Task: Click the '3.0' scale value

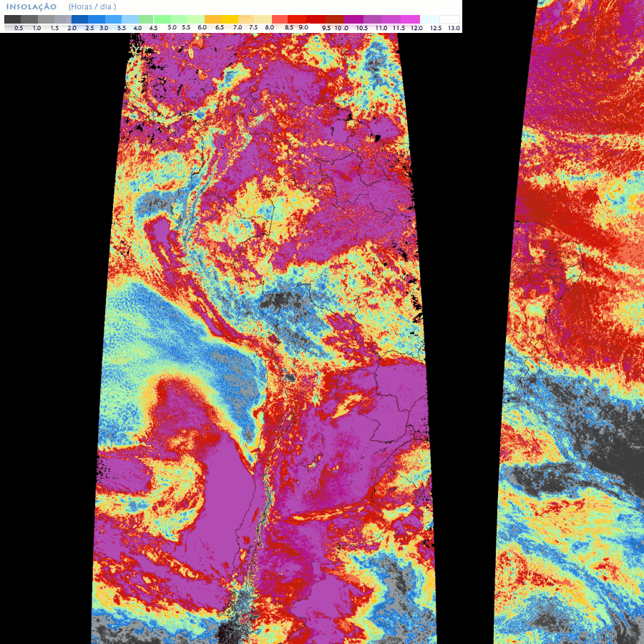Action: [104, 28]
